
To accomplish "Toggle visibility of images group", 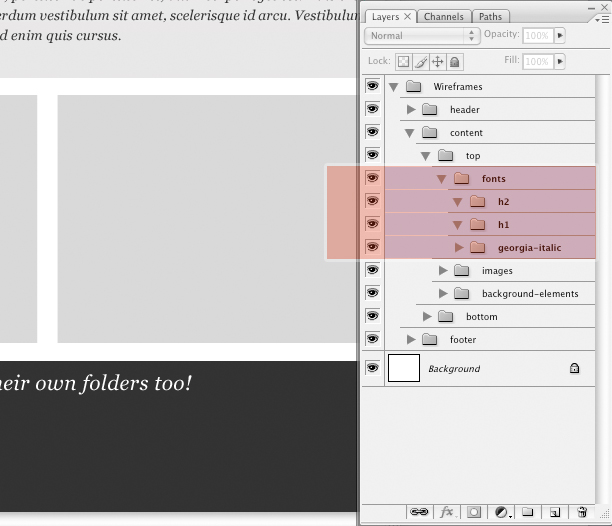I will pyautogui.click(x=372, y=270).
